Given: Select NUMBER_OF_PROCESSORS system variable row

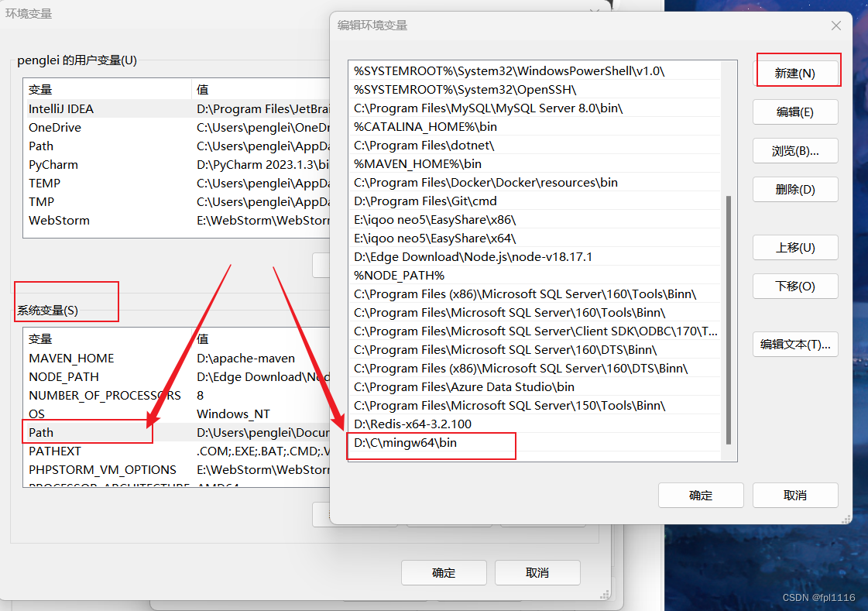Looking at the screenshot, I should click(179, 396).
